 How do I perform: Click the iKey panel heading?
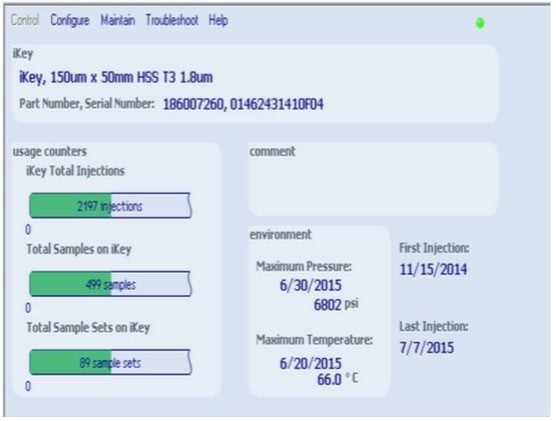(x=23, y=54)
